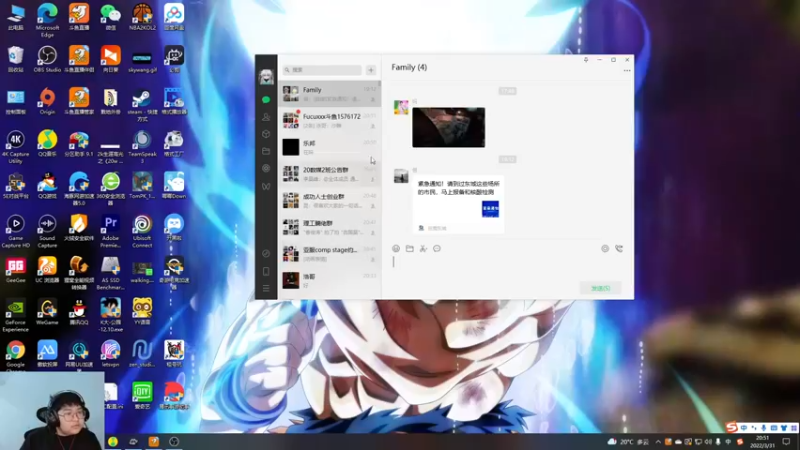Open the chat with black square avatar

tap(330, 147)
